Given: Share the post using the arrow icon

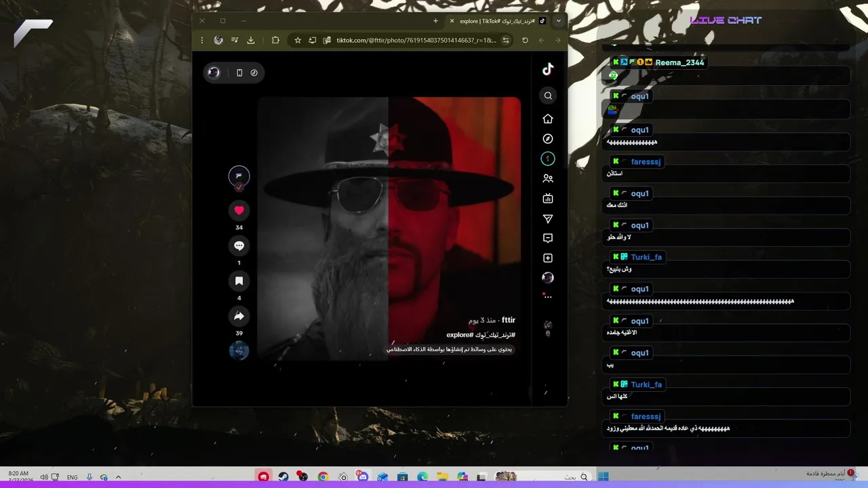Looking at the screenshot, I should (x=239, y=316).
